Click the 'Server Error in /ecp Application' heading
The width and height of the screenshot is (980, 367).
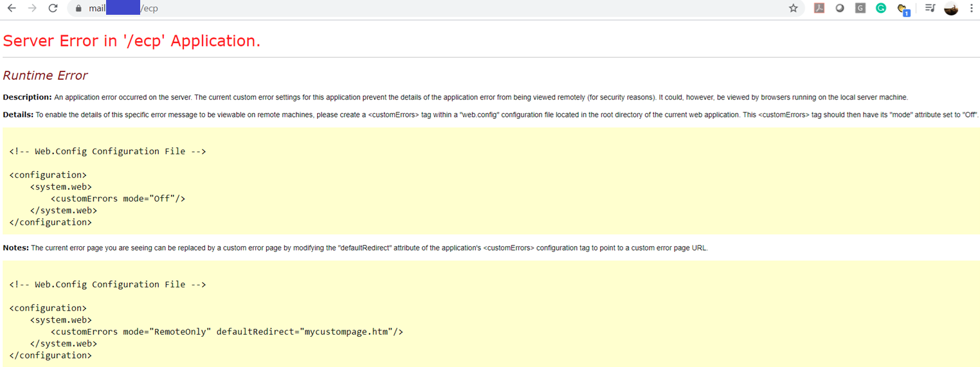(131, 40)
